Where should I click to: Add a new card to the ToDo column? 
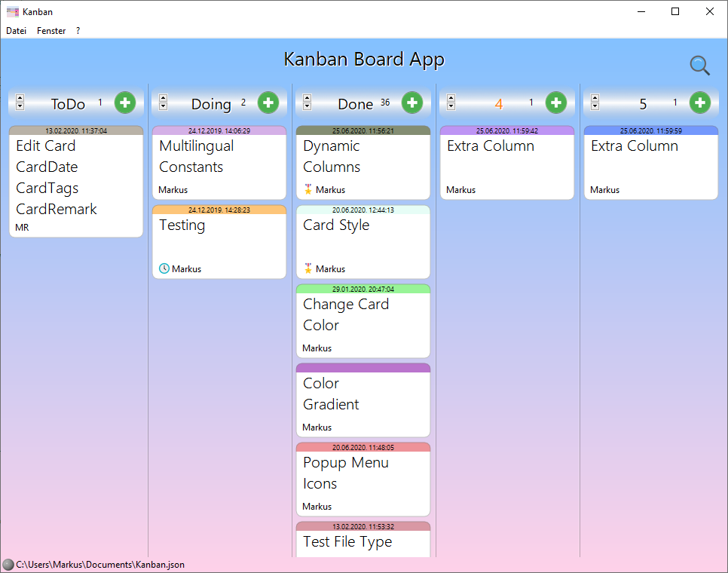[x=125, y=103]
